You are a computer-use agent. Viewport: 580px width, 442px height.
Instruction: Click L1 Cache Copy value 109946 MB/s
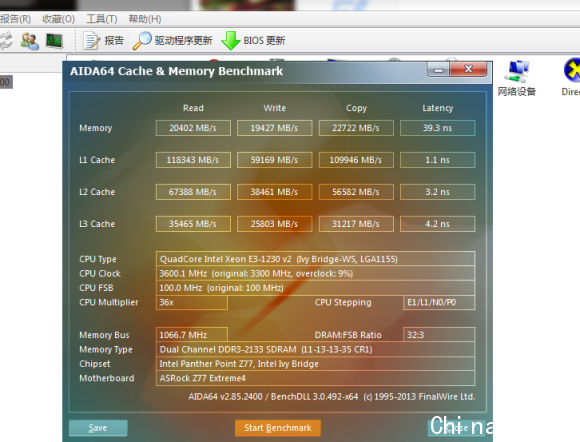(x=356, y=160)
